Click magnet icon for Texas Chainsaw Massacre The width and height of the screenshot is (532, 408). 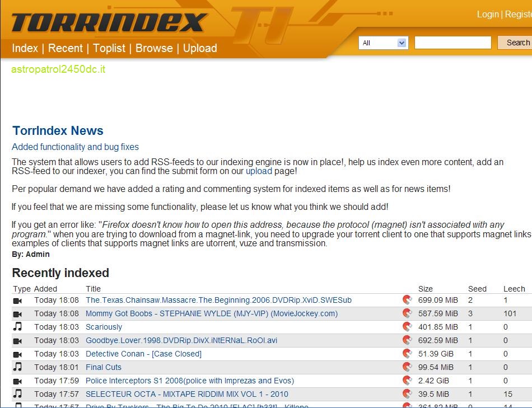(x=407, y=300)
